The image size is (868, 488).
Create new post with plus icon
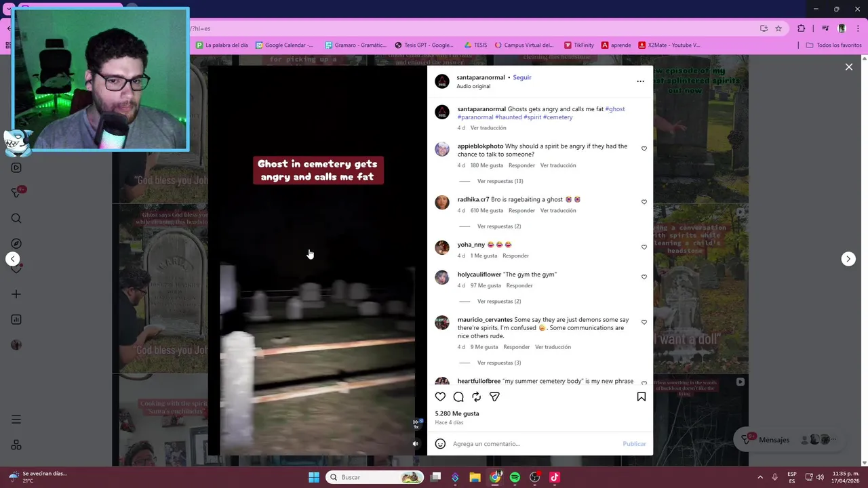click(x=16, y=294)
